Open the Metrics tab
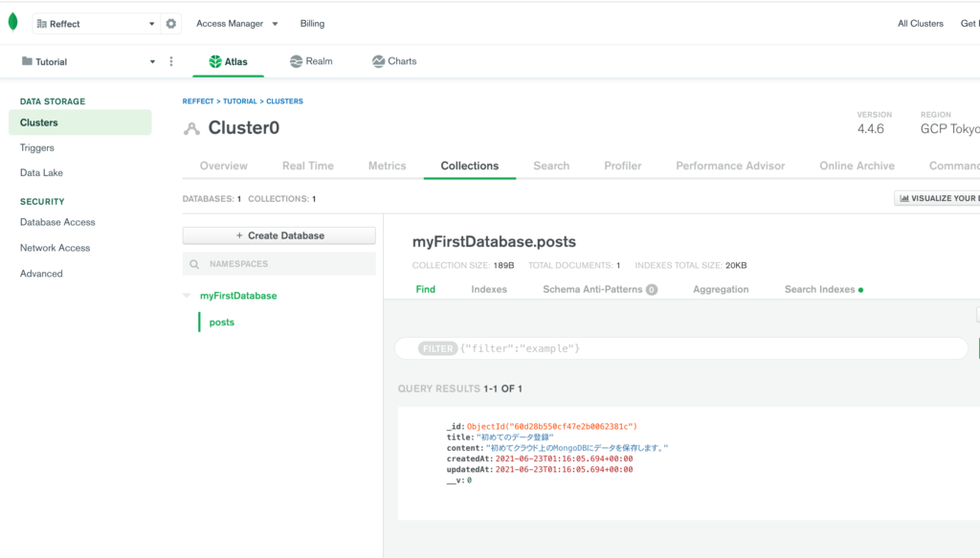Screen dimensions: 980x558 tap(387, 166)
